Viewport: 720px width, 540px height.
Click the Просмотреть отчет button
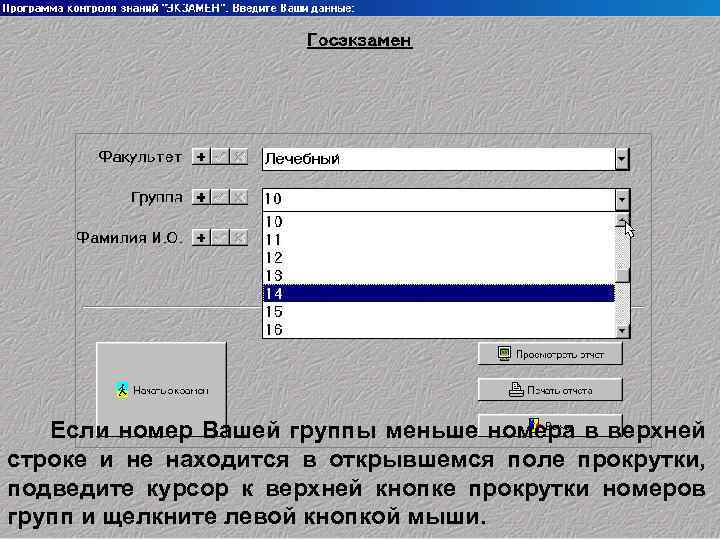coord(550,354)
